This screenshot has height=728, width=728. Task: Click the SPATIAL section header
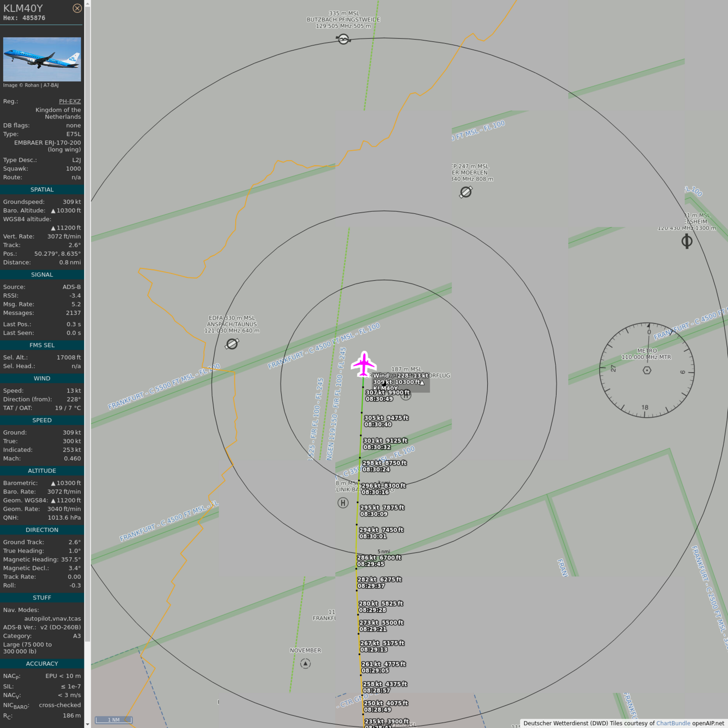pyautogui.click(x=42, y=190)
